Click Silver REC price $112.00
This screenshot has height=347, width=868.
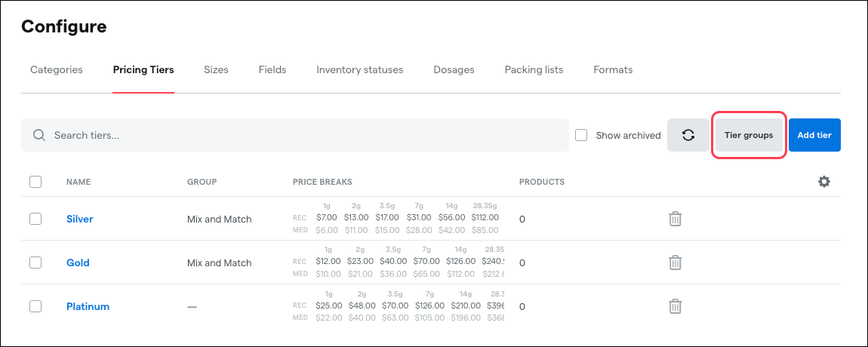[x=485, y=217]
